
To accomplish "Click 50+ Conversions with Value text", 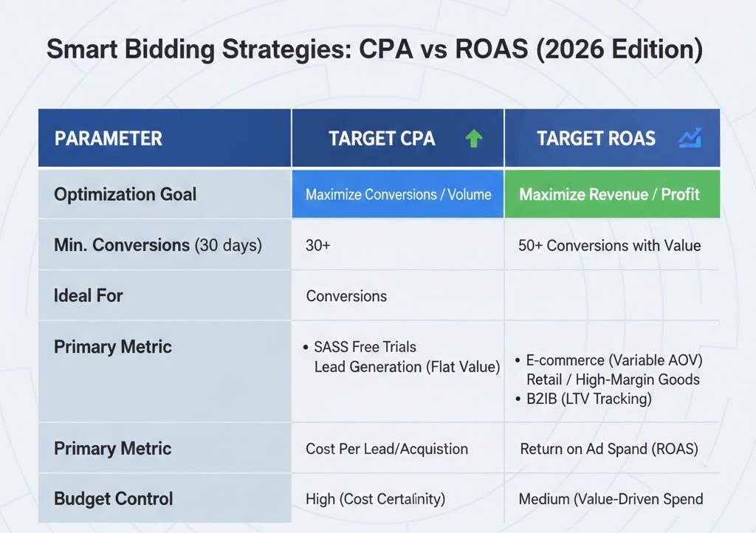I will pos(609,246).
